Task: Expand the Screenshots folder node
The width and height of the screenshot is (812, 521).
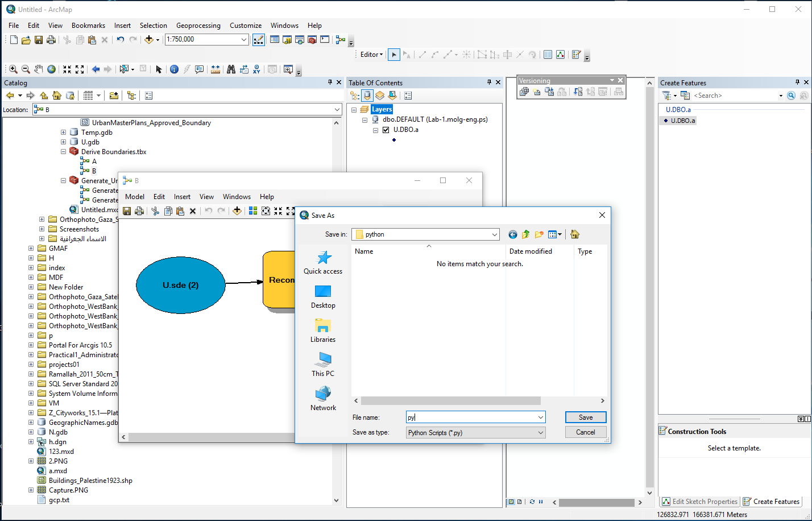Action: (x=42, y=229)
